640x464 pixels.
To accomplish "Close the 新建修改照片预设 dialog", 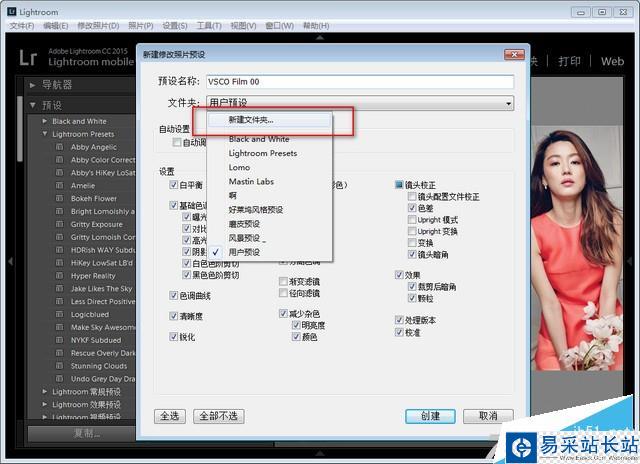I will coord(514,54).
